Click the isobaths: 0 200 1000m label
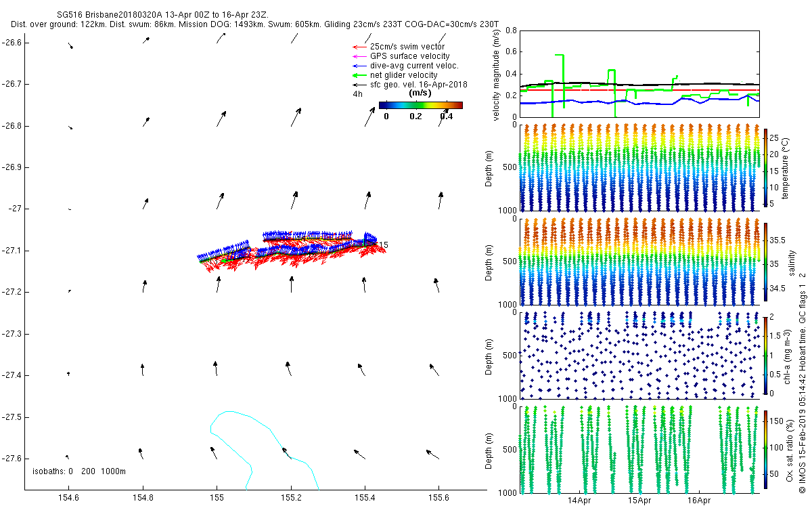812x508 pixels. [x=79, y=471]
